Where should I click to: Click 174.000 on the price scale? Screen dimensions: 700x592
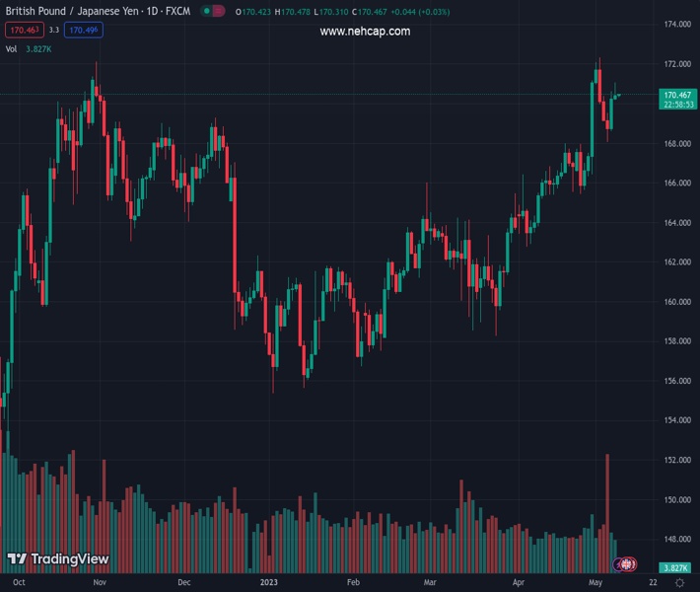click(x=676, y=25)
